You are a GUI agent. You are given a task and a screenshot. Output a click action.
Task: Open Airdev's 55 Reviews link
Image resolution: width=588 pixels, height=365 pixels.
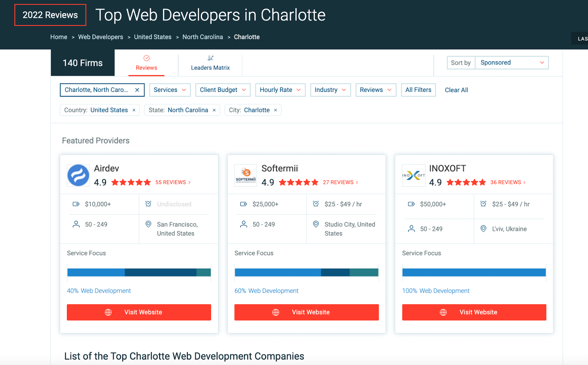tap(173, 182)
